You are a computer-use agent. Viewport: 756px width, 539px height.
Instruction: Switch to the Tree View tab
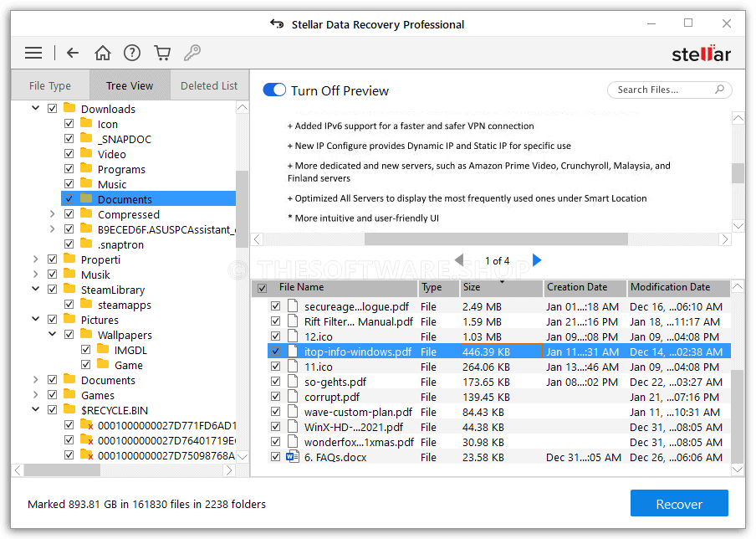[130, 85]
